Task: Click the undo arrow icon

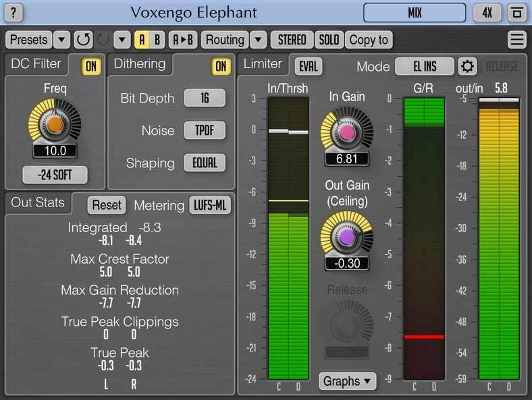Action: pyautogui.click(x=83, y=40)
